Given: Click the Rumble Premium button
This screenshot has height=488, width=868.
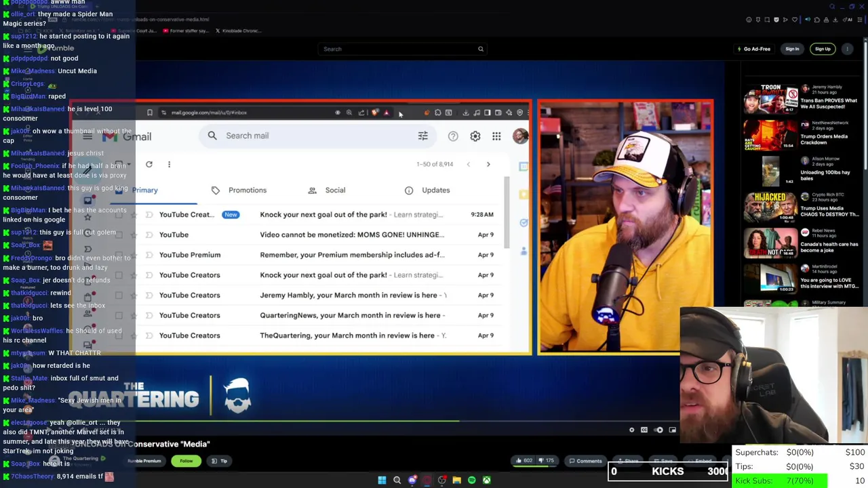Looking at the screenshot, I should coord(144,461).
